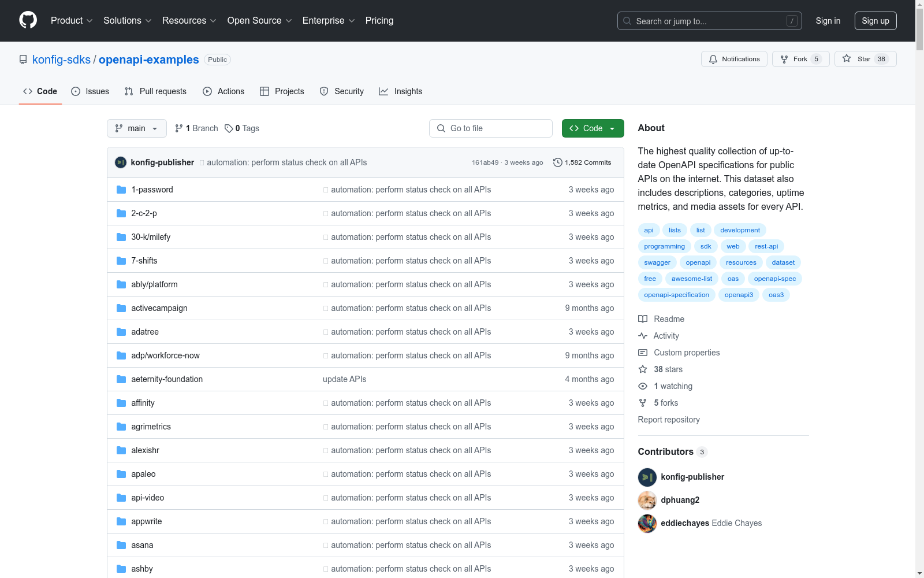The height and width of the screenshot is (578, 924).
Task: Switch to the Security tab
Action: tap(342, 91)
